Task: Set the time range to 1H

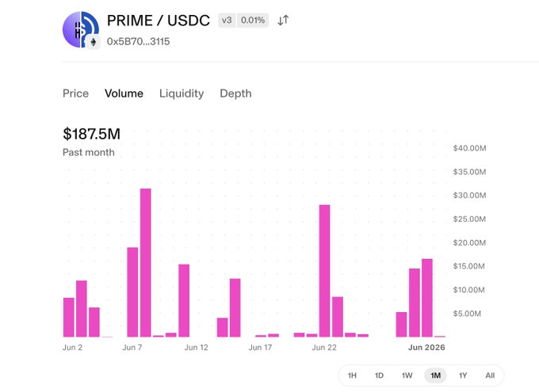Action: pyautogui.click(x=352, y=375)
